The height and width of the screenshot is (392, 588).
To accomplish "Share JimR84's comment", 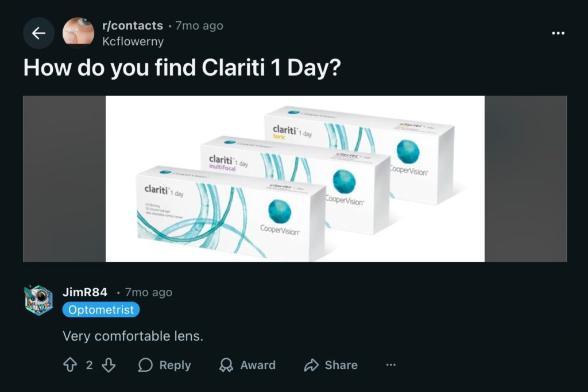I will [331, 365].
